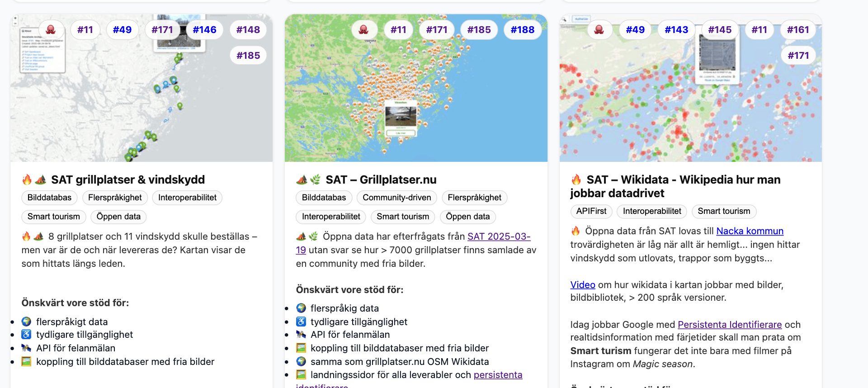Open issue badge #188
868x388 pixels.
[522, 30]
